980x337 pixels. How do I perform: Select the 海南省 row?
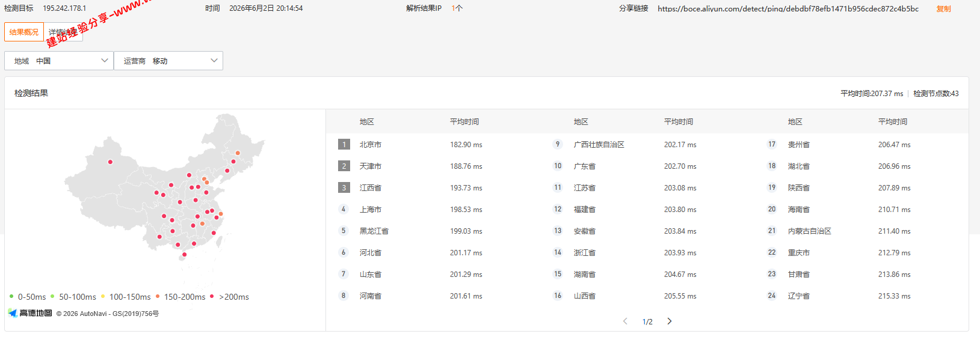861,209
